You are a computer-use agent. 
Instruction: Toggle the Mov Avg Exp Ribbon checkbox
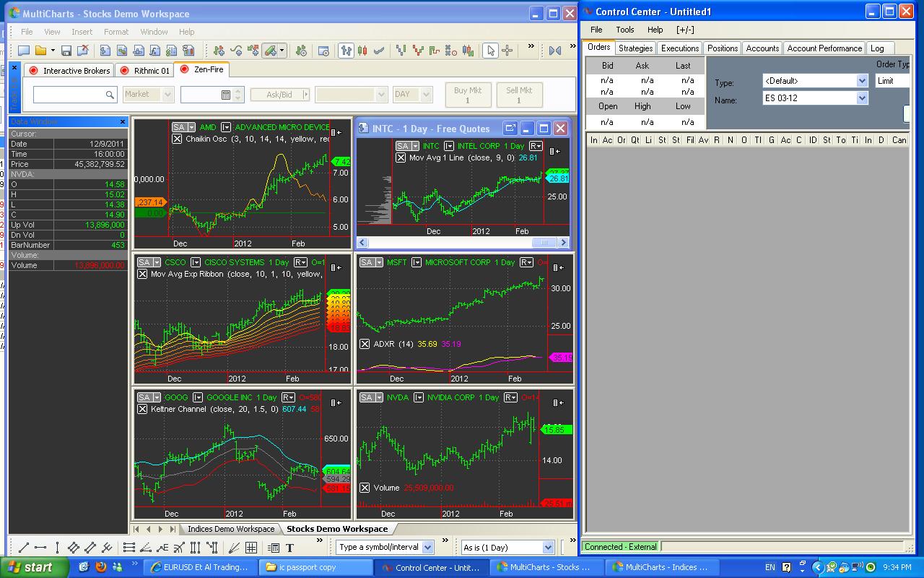coord(142,274)
